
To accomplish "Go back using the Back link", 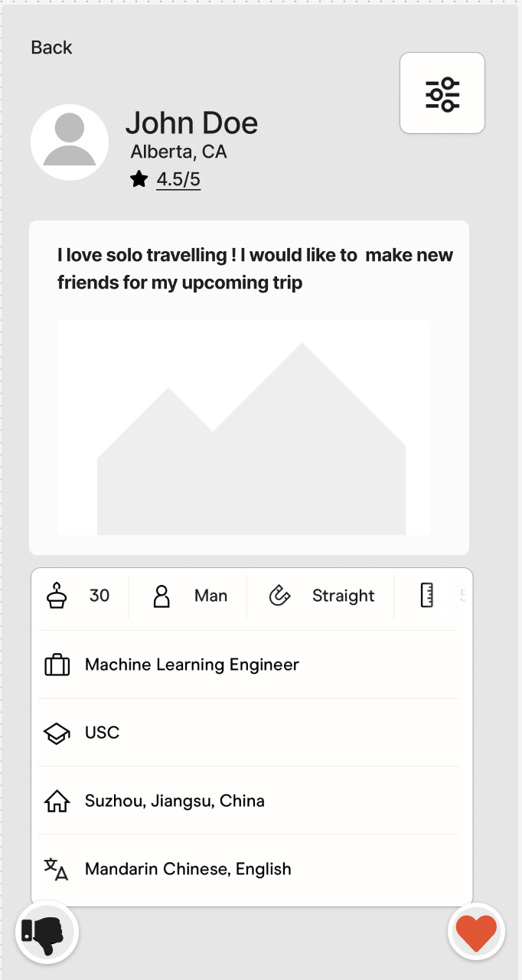I will [51, 47].
